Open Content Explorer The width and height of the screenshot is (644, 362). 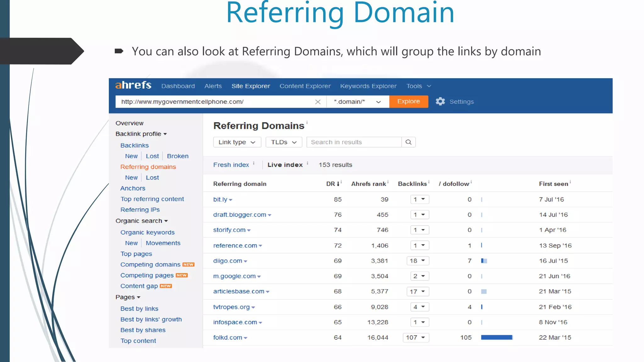point(305,86)
